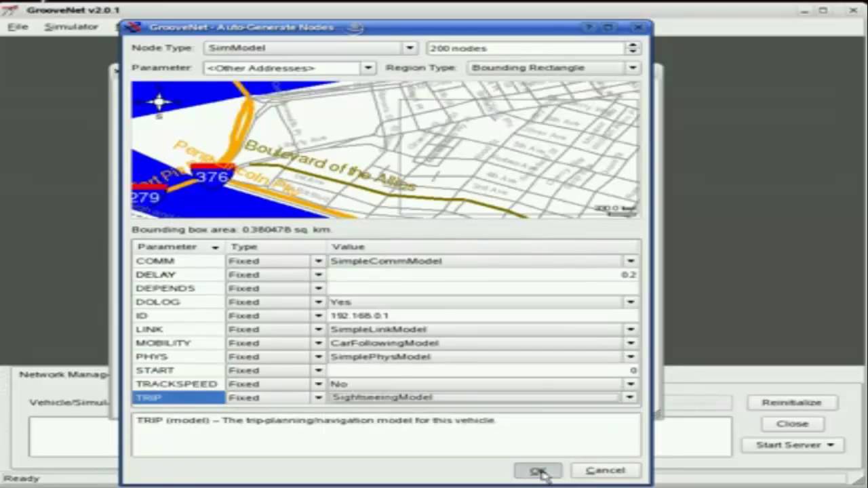Select the ID parameter row

178,315
